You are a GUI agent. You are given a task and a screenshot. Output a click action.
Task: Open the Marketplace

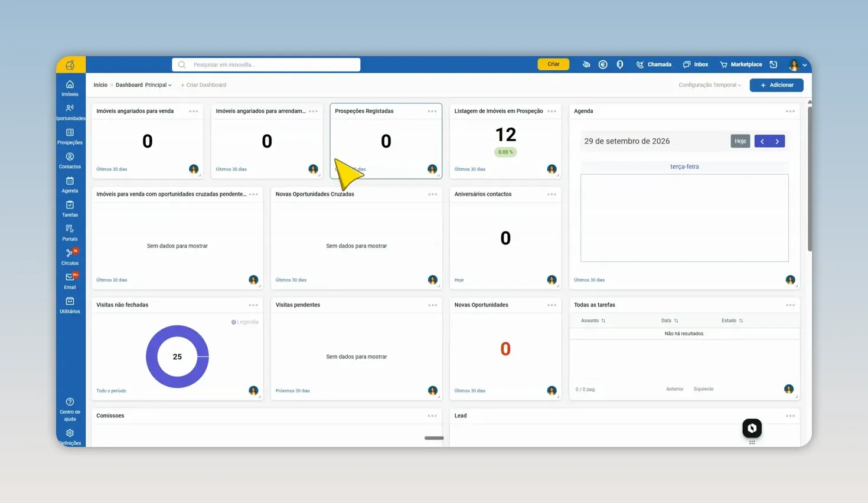741,64
